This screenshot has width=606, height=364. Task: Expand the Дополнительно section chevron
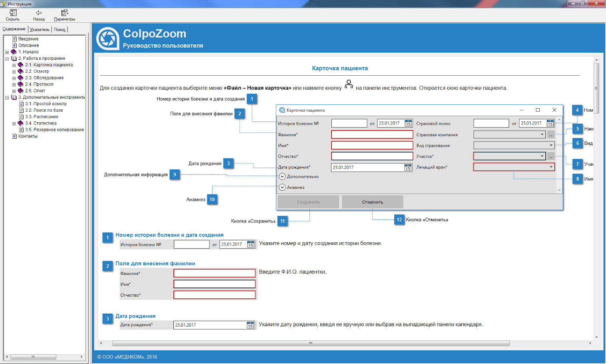pyautogui.click(x=282, y=177)
